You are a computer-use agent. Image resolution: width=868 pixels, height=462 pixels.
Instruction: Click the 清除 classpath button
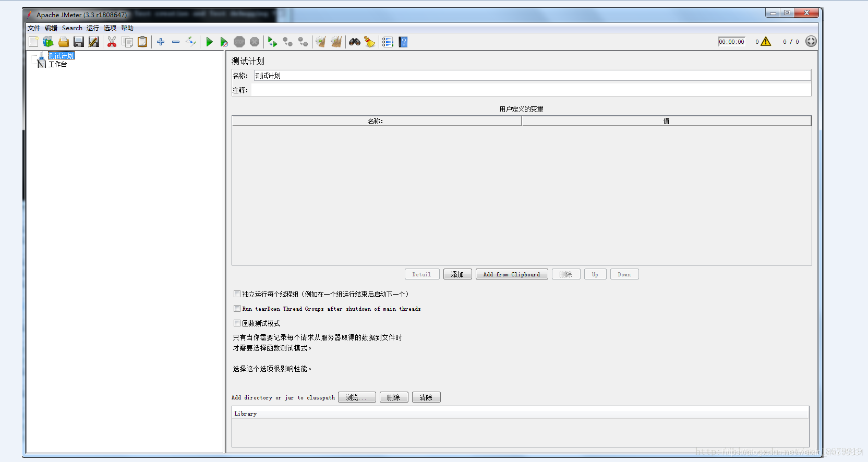tap(426, 397)
